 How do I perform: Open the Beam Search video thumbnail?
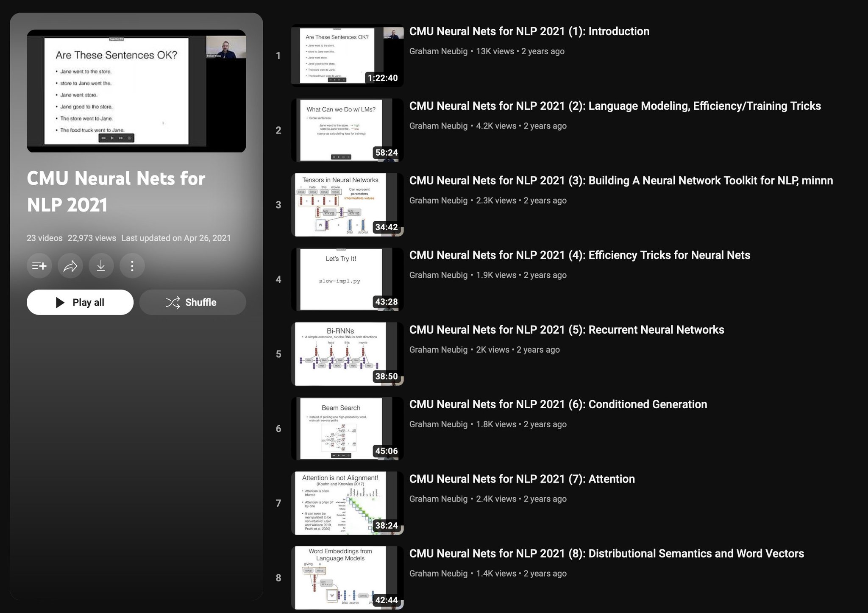point(347,429)
